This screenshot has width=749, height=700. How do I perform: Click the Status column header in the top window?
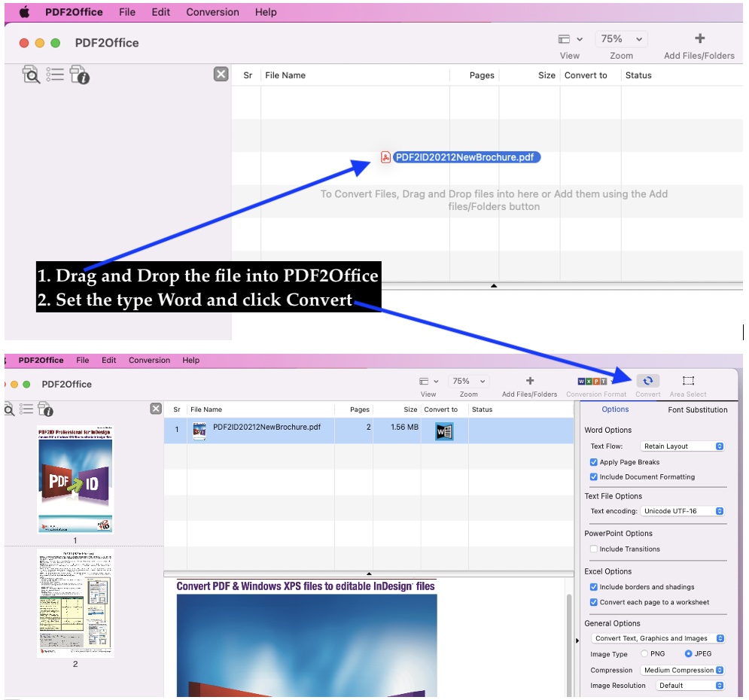638,75
